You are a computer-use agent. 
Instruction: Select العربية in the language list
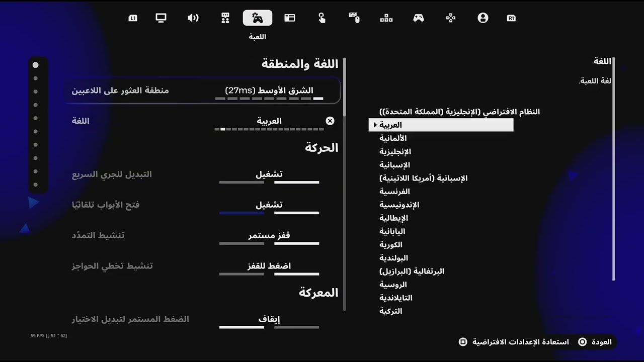point(441,125)
